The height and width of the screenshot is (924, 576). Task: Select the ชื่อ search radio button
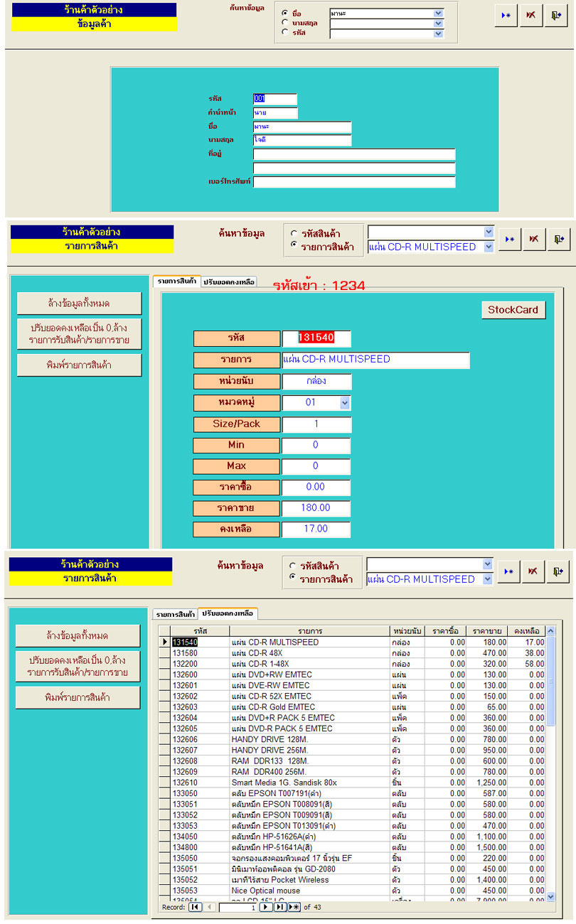click(x=285, y=13)
